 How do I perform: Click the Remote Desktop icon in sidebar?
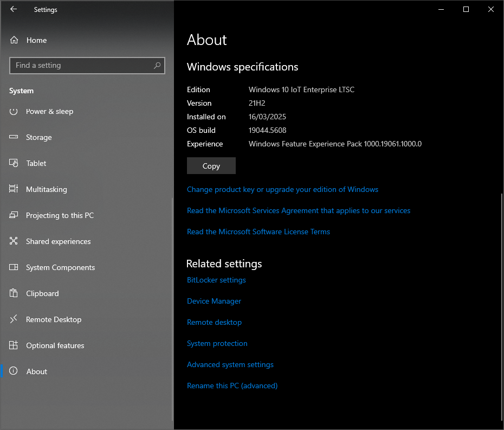coord(14,319)
